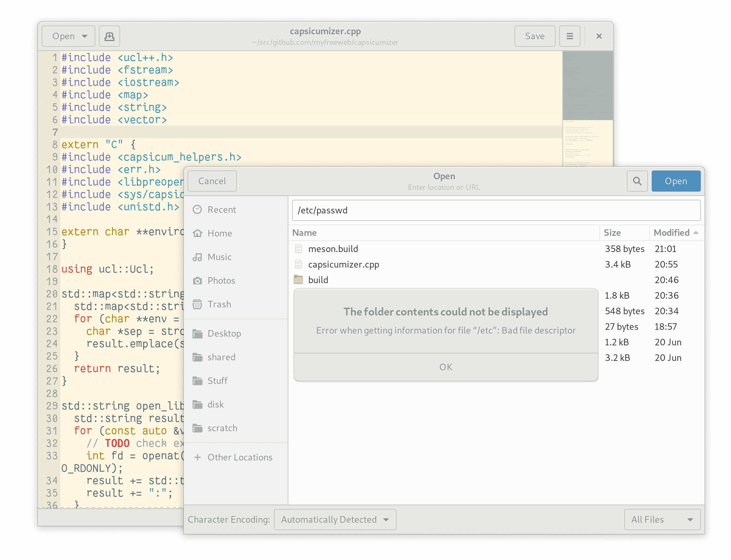The image size is (731, 560).
Task: Select the meson.build file name
Action: click(x=333, y=249)
